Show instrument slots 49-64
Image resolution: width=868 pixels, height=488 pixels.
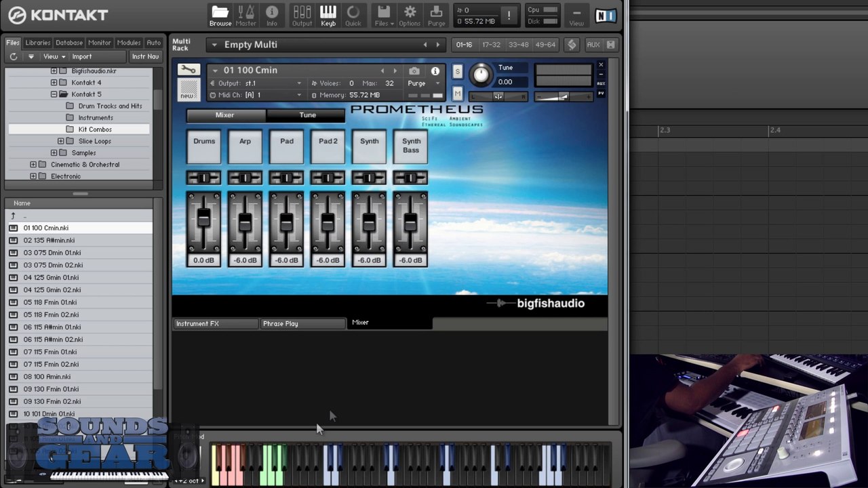point(545,45)
